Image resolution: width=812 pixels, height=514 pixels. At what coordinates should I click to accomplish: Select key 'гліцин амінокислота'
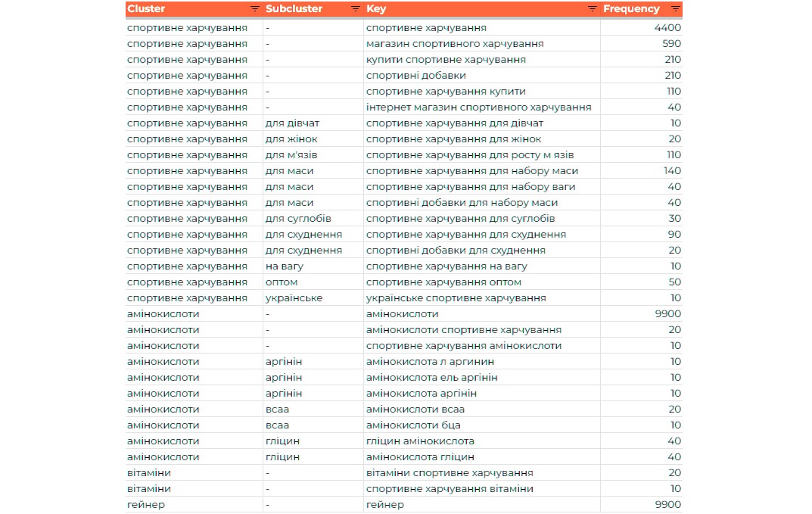420,441
